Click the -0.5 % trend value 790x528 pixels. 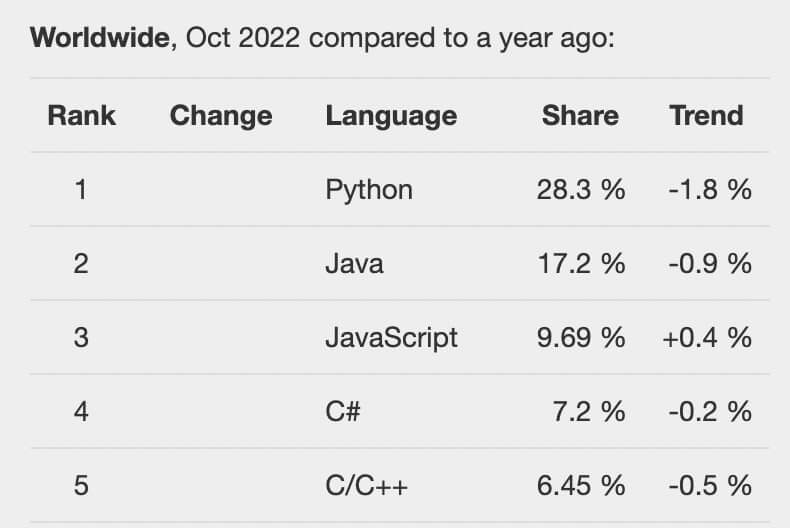710,486
